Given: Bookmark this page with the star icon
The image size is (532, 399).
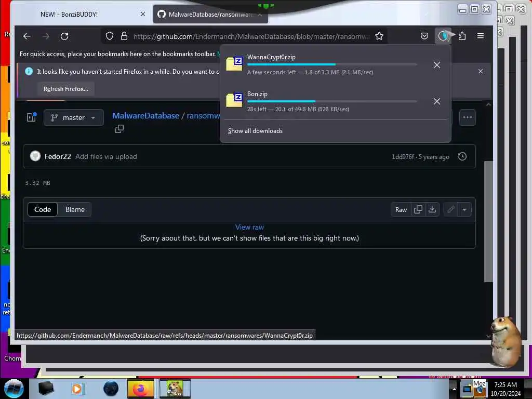Looking at the screenshot, I should point(379,36).
